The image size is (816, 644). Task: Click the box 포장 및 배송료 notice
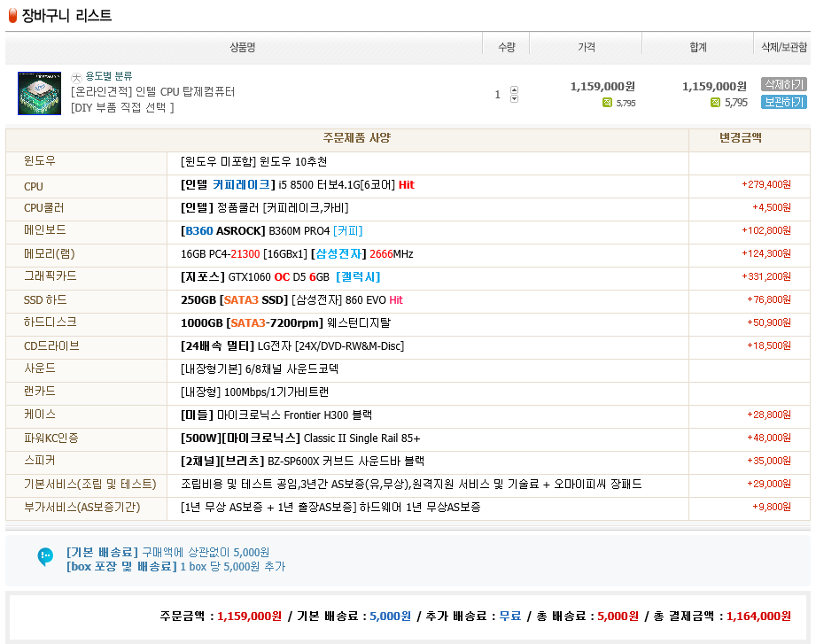(176, 567)
